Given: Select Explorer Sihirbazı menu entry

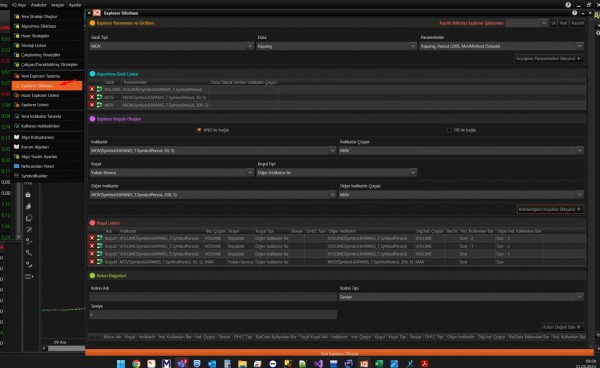Looking at the screenshot, I should [47, 86].
